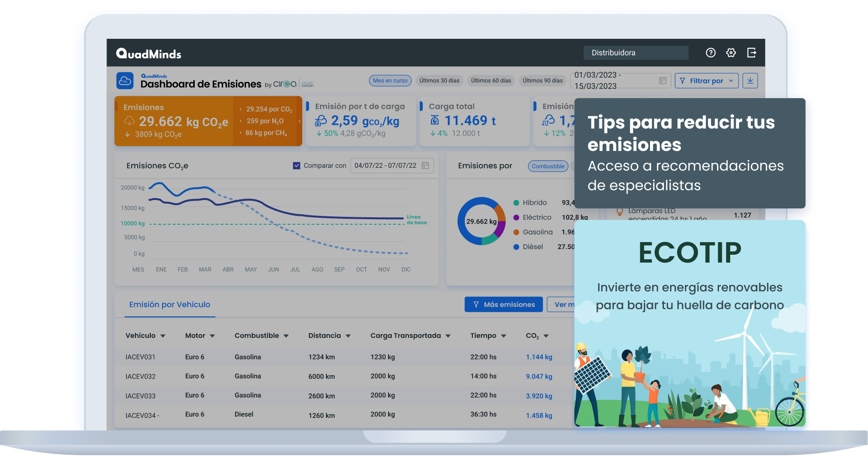Click the download report icon button
This screenshot has width=868, height=458.
click(x=750, y=80)
